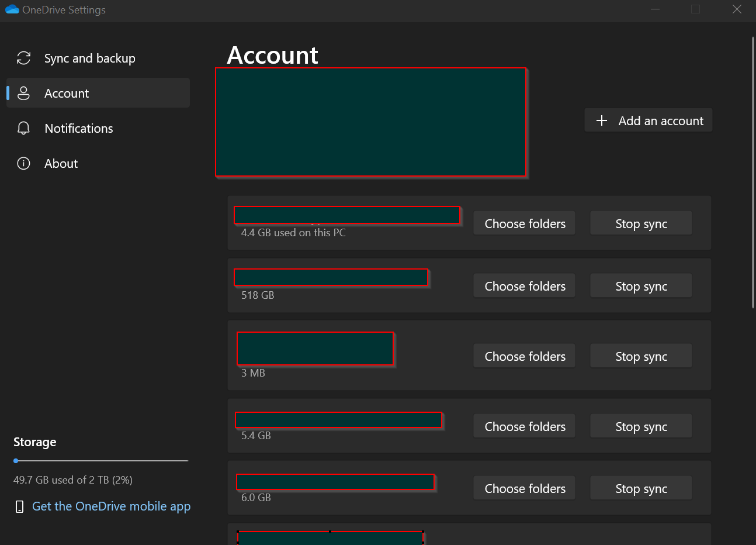Go to the About page
The image size is (756, 545).
pos(98,163)
